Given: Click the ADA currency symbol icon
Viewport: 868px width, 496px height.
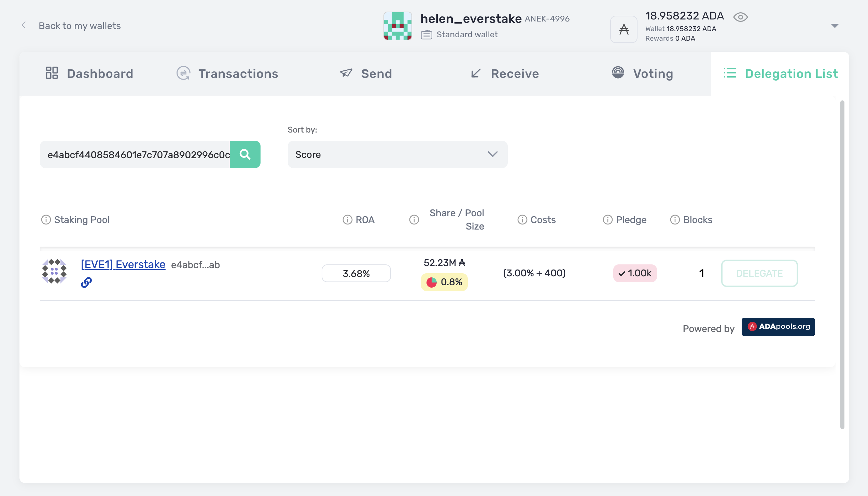Looking at the screenshot, I should [624, 28].
